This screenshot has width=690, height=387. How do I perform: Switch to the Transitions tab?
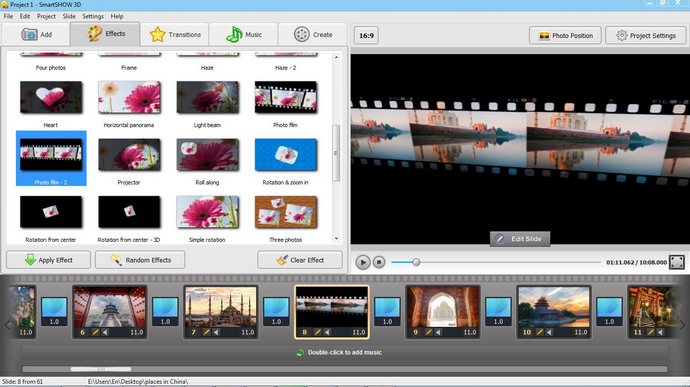pyautogui.click(x=175, y=34)
